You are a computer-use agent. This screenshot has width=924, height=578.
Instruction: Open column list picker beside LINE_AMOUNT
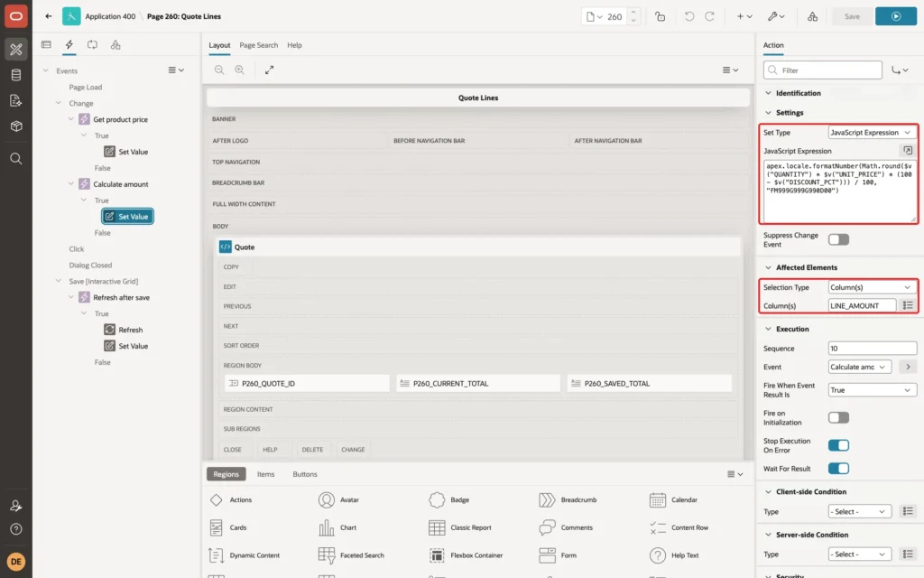coord(908,305)
